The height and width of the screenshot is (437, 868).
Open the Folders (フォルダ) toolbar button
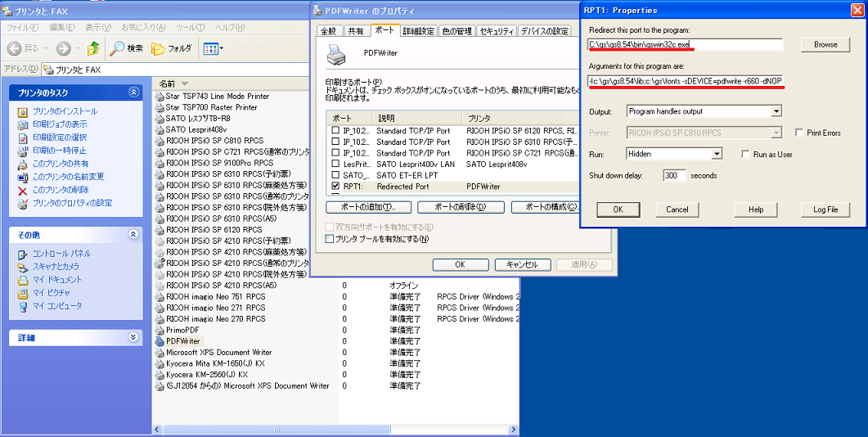click(172, 49)
